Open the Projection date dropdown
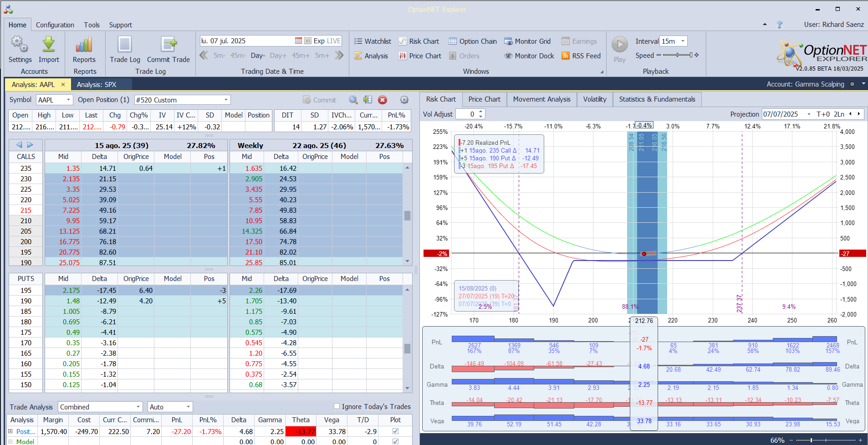Screen dimensions: 868x445 click(x=809, y=114)
